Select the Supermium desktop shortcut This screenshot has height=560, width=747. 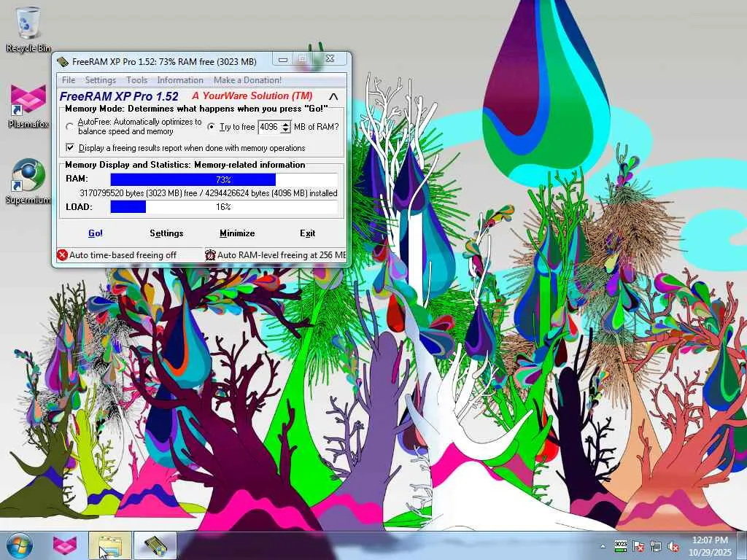(28, 182)
